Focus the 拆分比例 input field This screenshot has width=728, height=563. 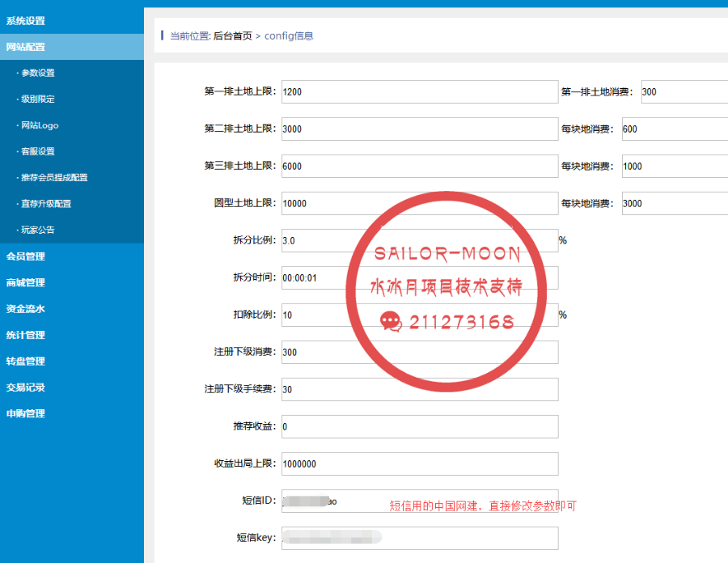420,240
